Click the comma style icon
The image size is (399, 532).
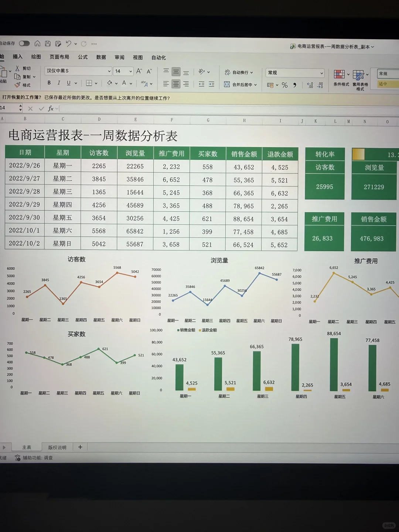click(295, 85)
